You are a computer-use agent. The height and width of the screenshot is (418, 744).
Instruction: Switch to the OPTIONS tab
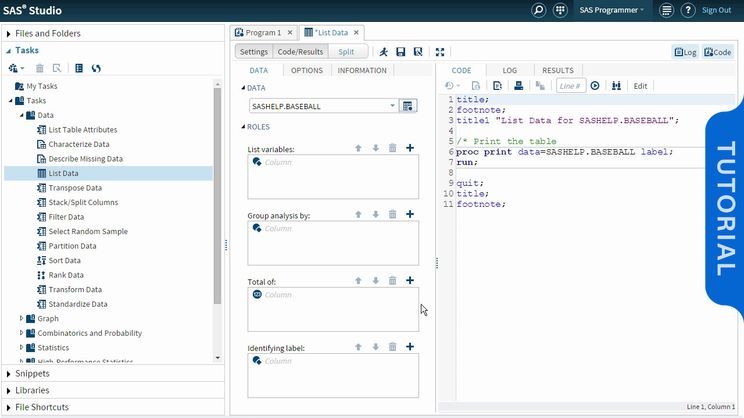click(x=306, y=71)
